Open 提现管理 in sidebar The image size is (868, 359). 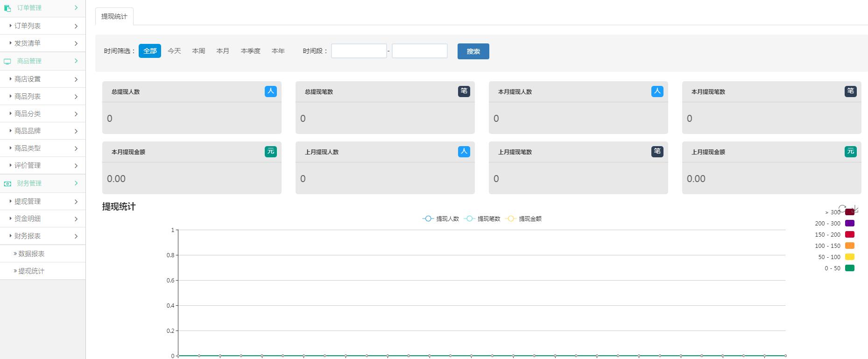pos(42,201)
